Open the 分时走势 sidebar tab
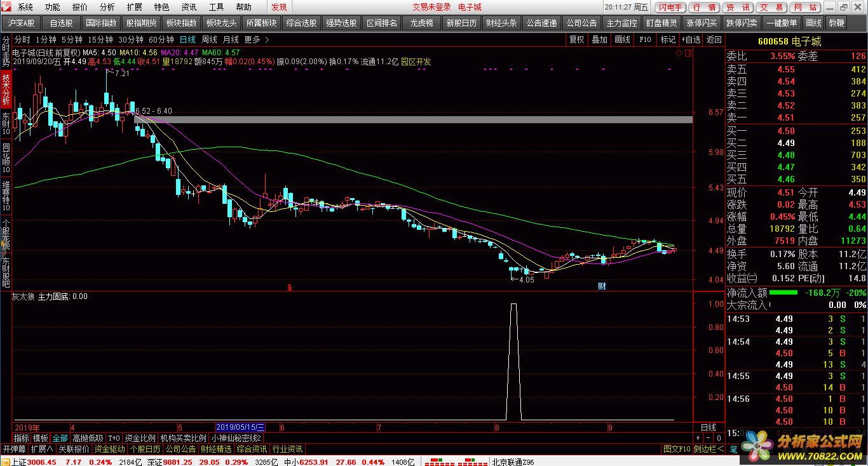868x466 pixels. [6, 52]
